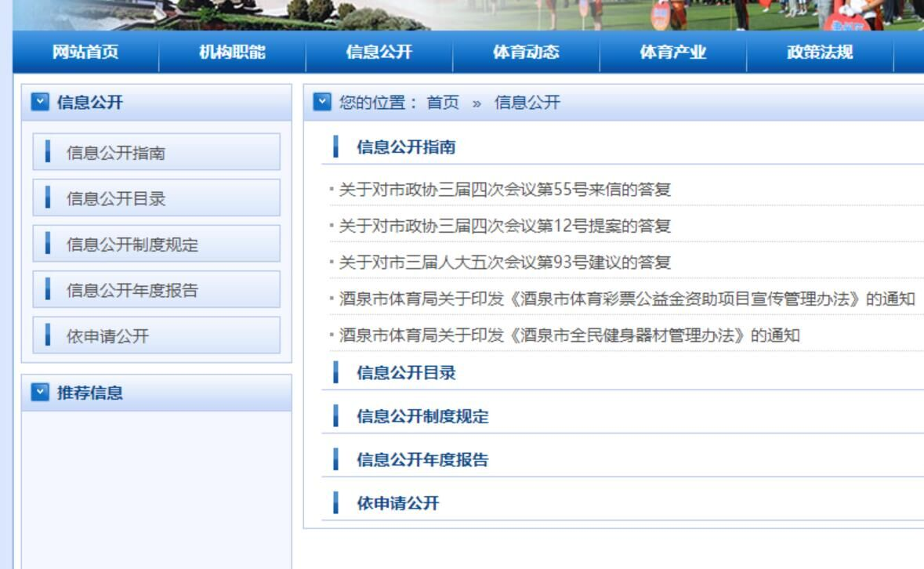Open 信息公开目录 from the left sidebar

point(156,198)
